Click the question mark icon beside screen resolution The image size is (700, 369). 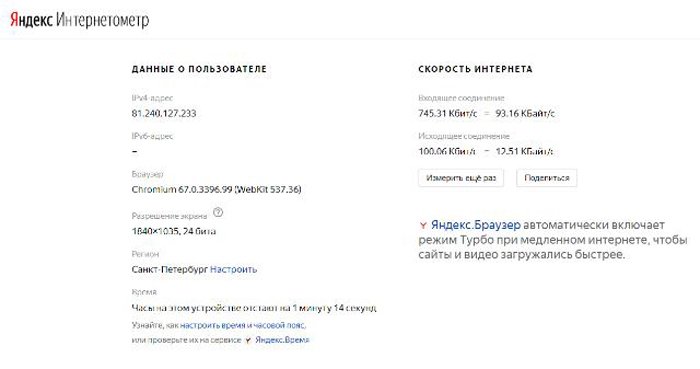[218, 212]
